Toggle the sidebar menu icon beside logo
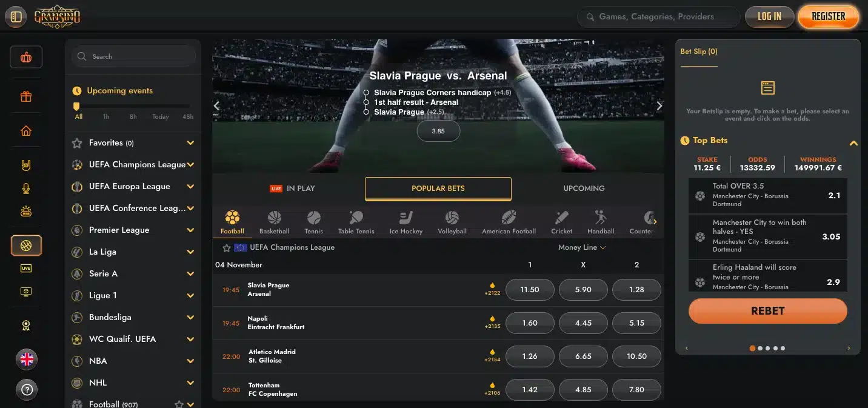868x408 pixels. point(16,16)
